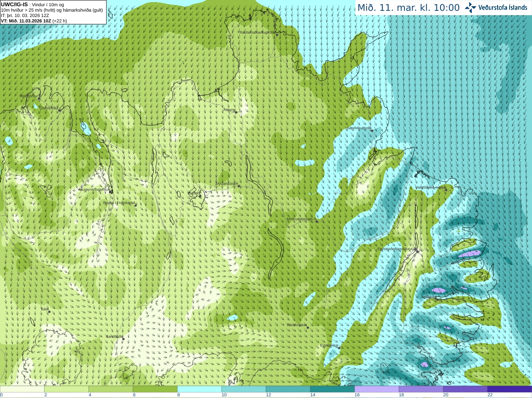Select the 8–10 m/s light cyan swatch
Viewport: 532px width, 398px height.
[199, 389]
